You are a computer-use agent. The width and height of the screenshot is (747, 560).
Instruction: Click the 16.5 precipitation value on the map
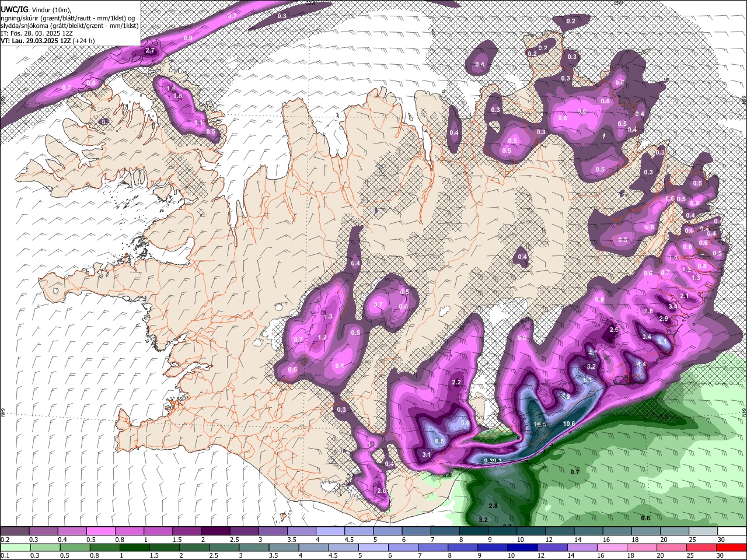click(x=540, y=424)
